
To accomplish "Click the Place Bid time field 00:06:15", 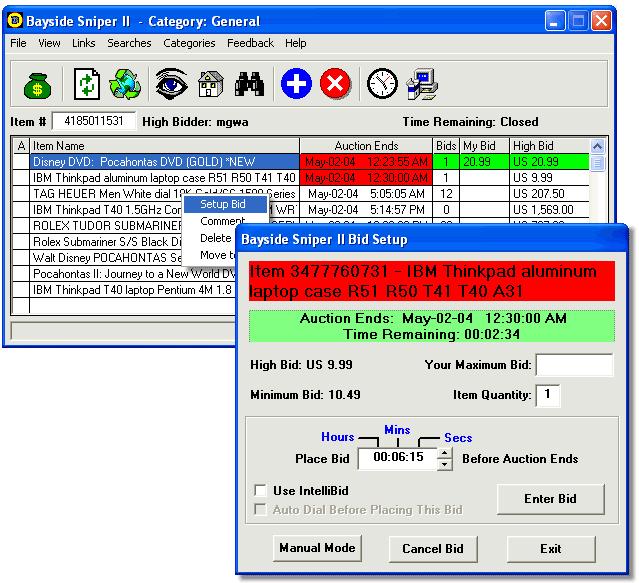I will tap(398, 458).
